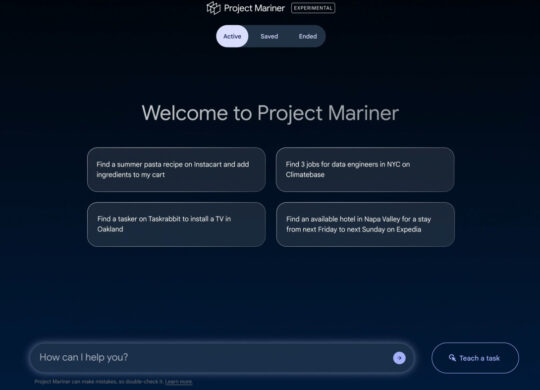Image resolution: width=540 pixels, height=390 pixels.
Task: Click the Teach a task button
Action: pos(475,358)
